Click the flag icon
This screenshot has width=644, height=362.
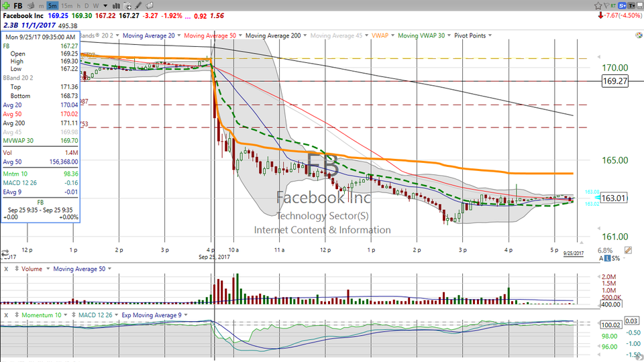[606, 5]
